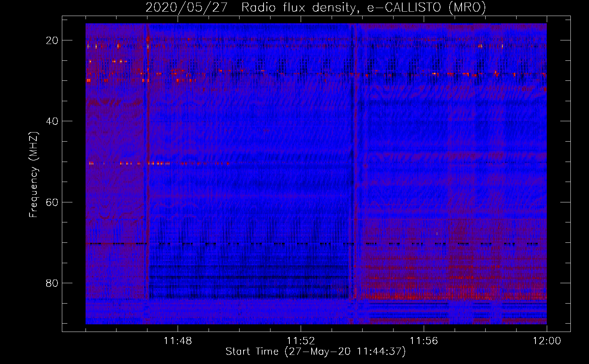Click the 40 MHz frequency tick label

point(52,121)
